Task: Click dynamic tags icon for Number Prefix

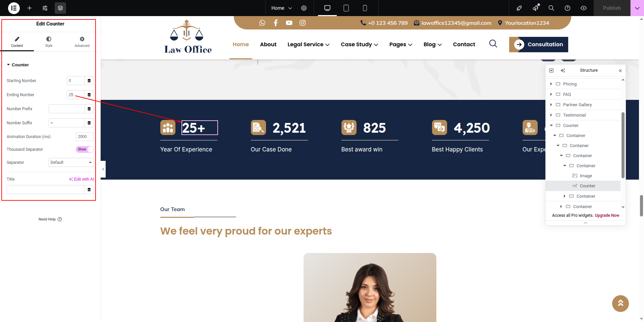Action: 89,109
